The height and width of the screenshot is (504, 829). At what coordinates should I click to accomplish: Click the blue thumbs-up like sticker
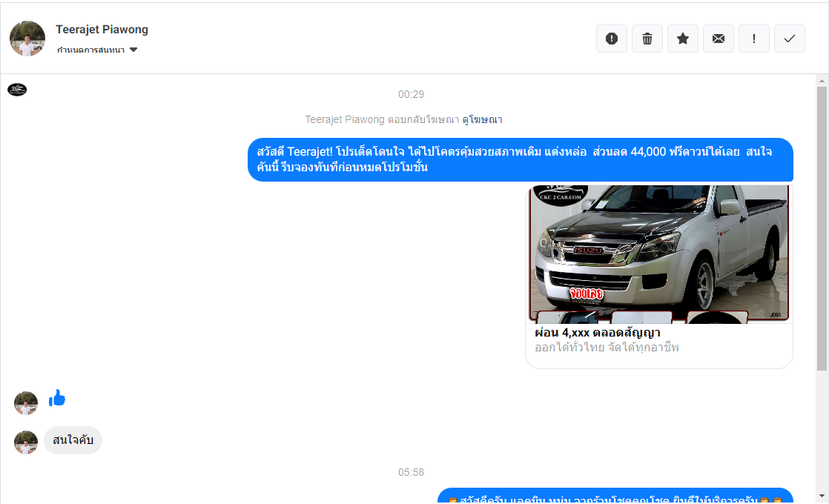[56, 398]
